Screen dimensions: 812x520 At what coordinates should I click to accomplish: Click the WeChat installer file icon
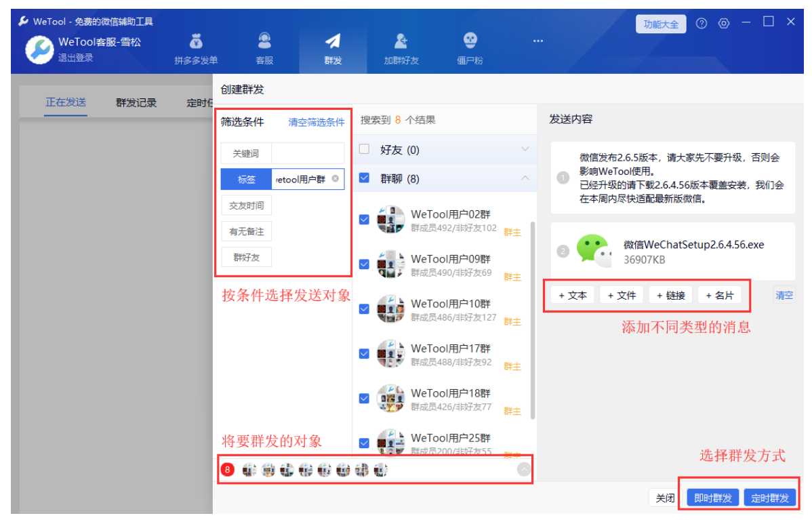coord(594,251)
